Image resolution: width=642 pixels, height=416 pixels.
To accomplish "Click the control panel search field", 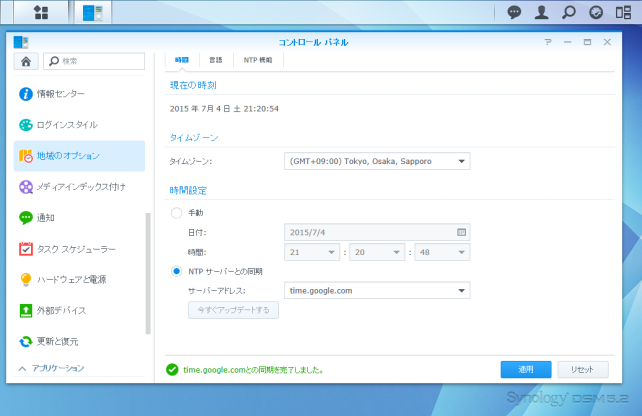I will [x=94, y=61].
